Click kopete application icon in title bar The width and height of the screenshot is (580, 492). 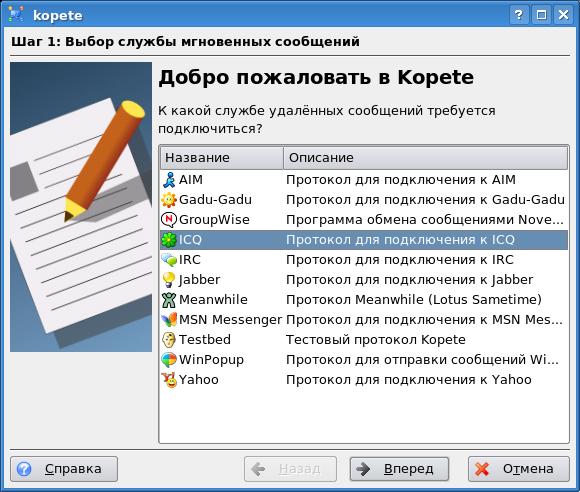[16, 15]
